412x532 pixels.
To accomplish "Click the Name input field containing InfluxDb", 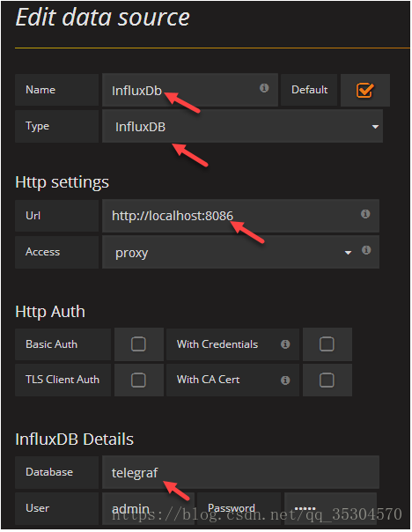I will [190, 90].
